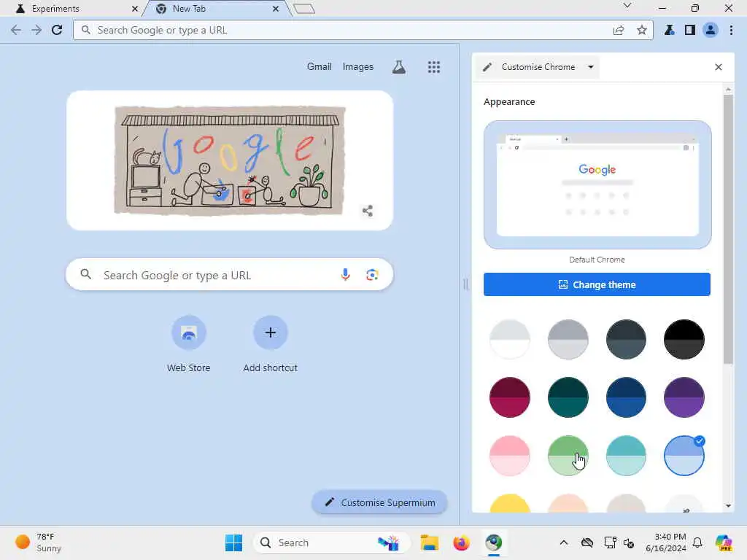Select the medium grey color swatch
Image resolution: width=747 pixels, height=560 pixels.
pos(568,339)
